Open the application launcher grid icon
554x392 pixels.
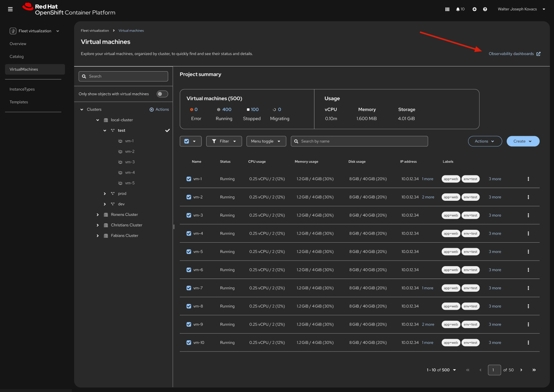coord(447,9)
